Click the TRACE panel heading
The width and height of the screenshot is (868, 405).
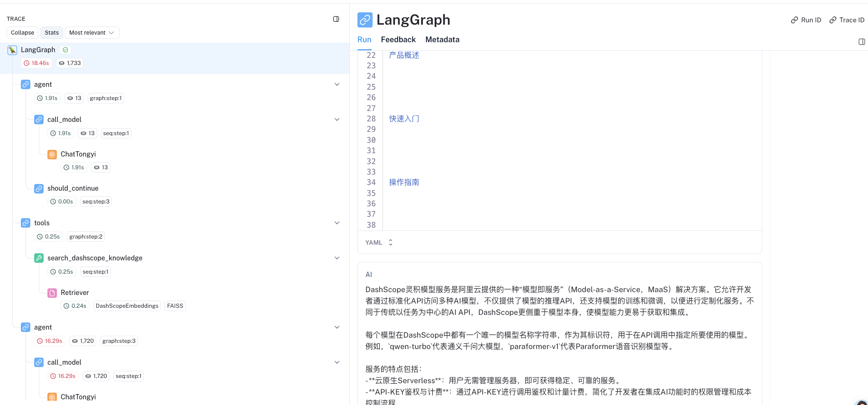click(x=16, y=19)
